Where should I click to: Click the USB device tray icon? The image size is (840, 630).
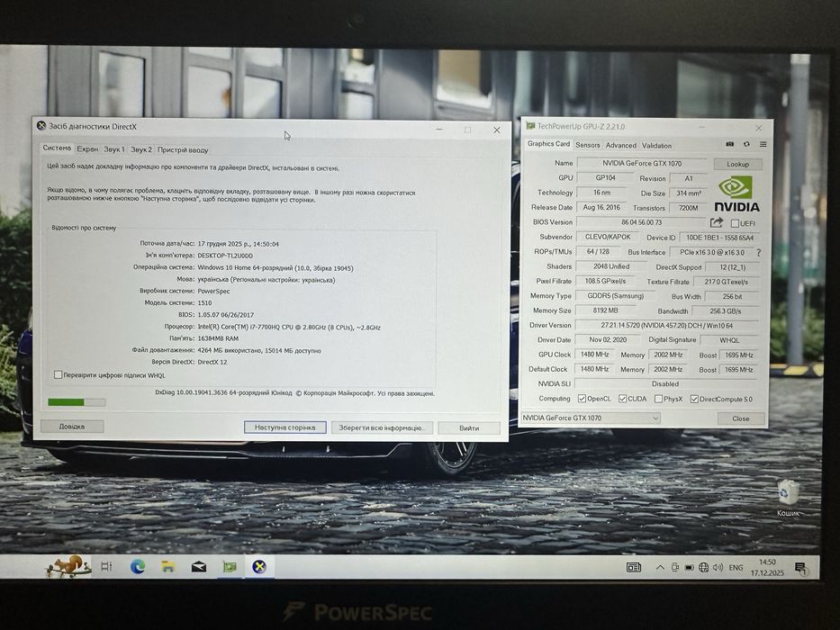click(675, 567)
